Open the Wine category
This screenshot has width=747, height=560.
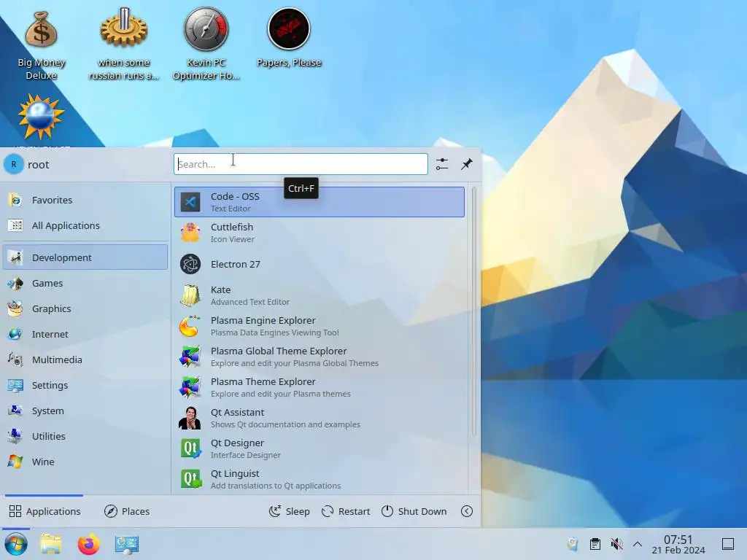click(85, 462)
